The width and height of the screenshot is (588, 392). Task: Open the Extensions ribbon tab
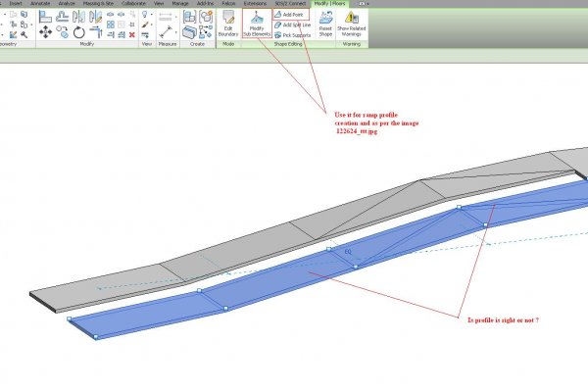coord(253,4)
